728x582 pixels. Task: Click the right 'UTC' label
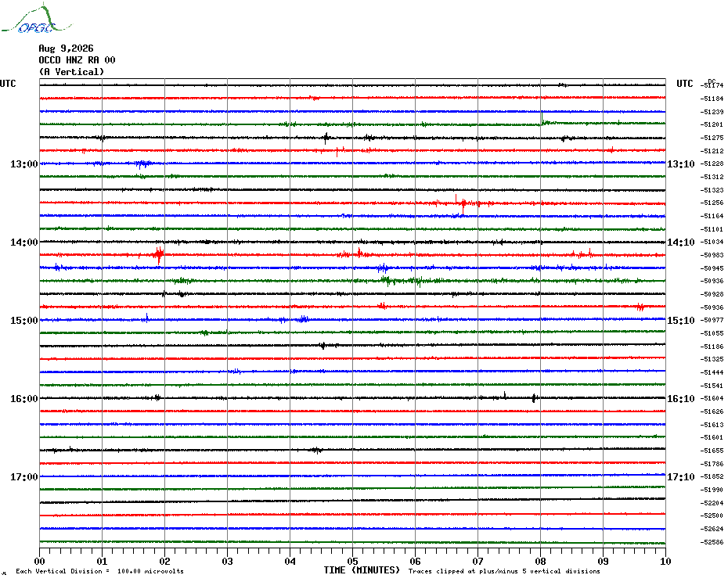tap(684, 84)
